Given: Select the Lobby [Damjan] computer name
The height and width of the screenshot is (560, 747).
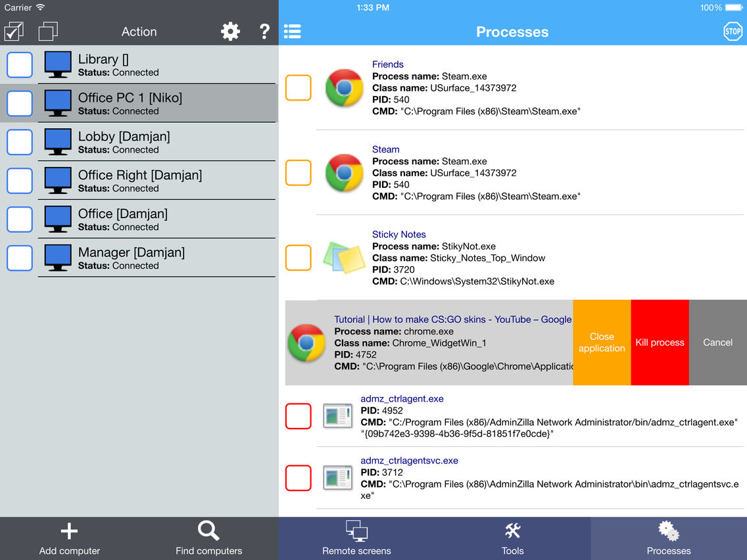Looking at the screenshot, I should click(x=124, y=136).
